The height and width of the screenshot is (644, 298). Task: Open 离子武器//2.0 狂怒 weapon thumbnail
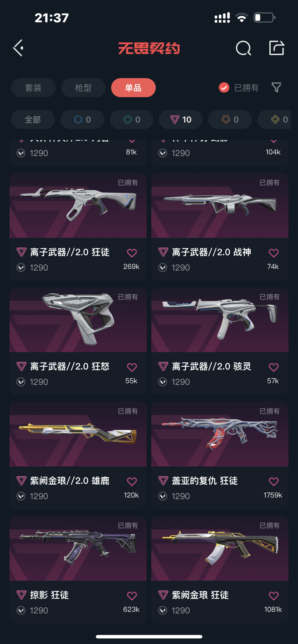(x=78, y=320)
